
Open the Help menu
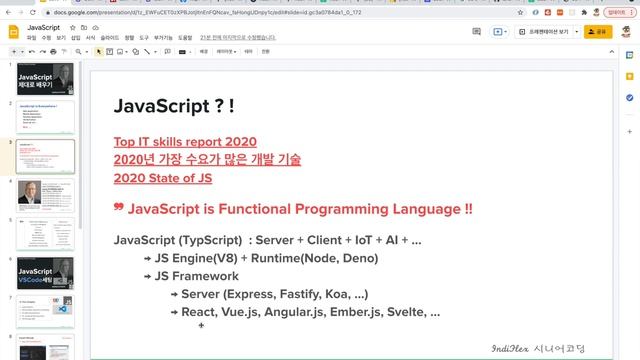[185, 38]
